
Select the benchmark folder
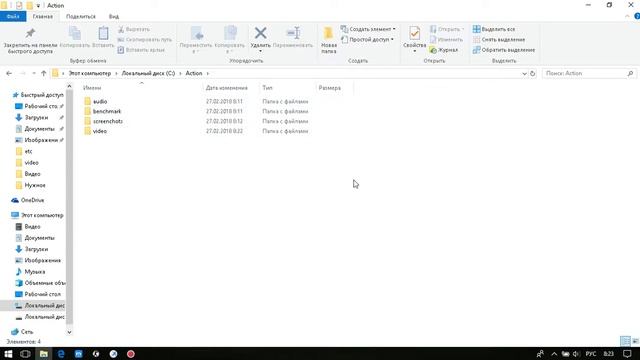click(107, 111)
